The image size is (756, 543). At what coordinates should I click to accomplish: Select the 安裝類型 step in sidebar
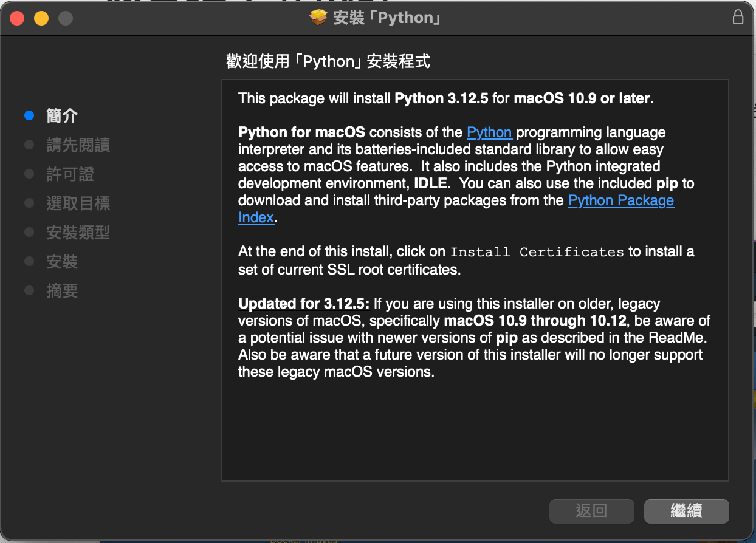coord(78,232)
